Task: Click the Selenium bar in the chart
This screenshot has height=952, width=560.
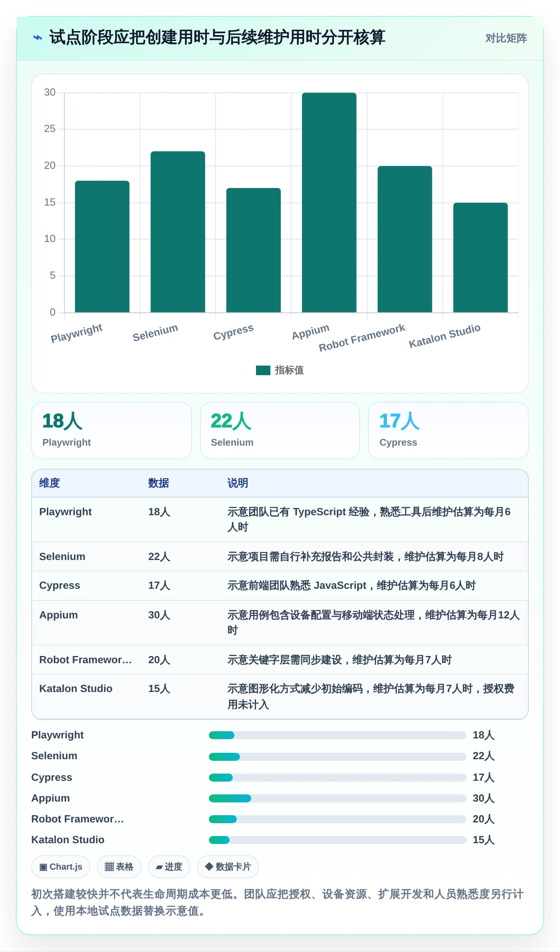Action: [x=178, y=232]
